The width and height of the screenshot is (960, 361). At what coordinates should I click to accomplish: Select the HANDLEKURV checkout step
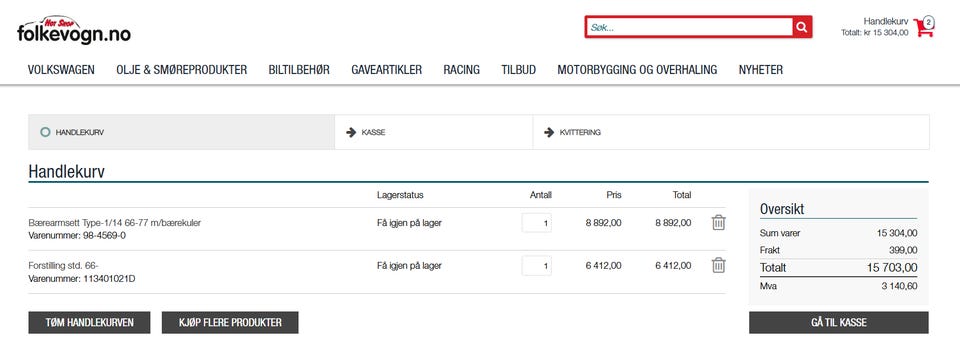181,132
